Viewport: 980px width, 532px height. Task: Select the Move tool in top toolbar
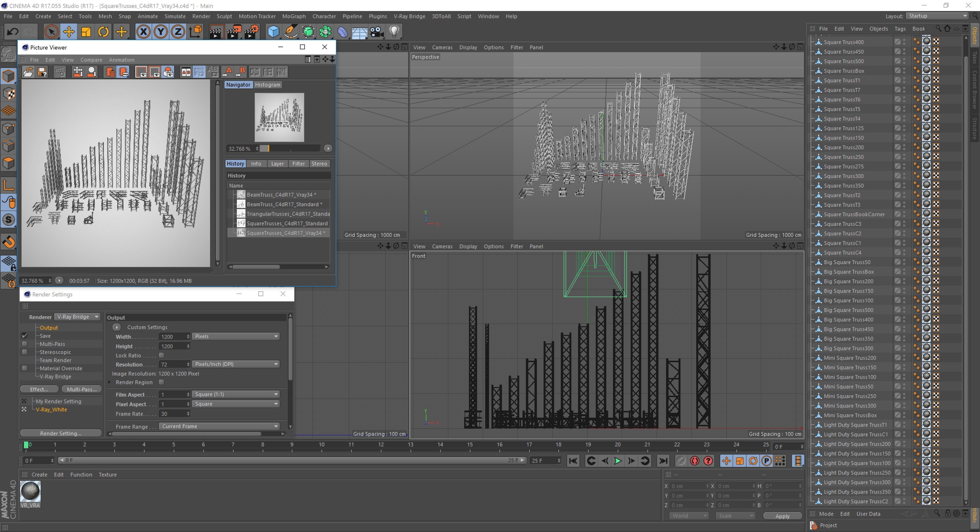(x=68, y=32)
